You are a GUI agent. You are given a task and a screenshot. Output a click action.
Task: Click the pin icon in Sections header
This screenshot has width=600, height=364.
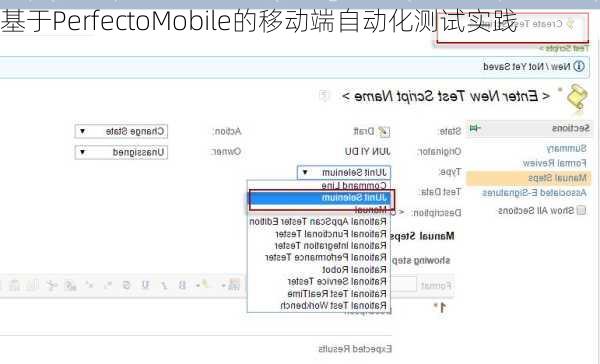(x=475, y=128)
